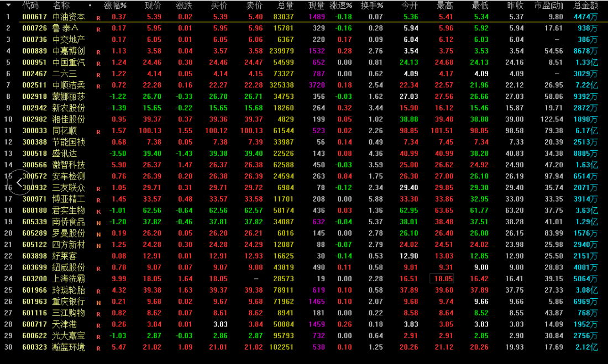Image resolution: width=608 pixels, height=364 pixels.
Task: Click the 今开 column header
Action: [x=410, y=6]
